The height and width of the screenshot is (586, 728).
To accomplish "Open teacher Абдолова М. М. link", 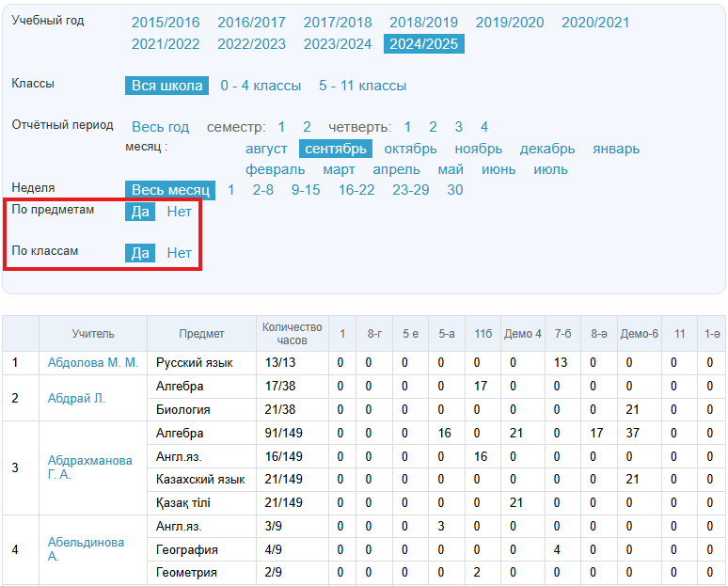I will point(92,362).
